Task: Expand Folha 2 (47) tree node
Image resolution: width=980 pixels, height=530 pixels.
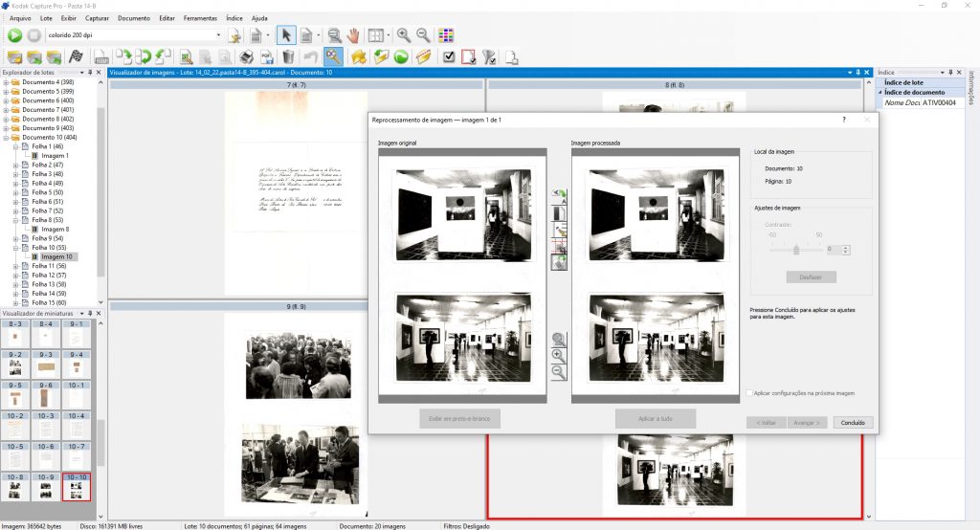Action: [x=15, y=165]
